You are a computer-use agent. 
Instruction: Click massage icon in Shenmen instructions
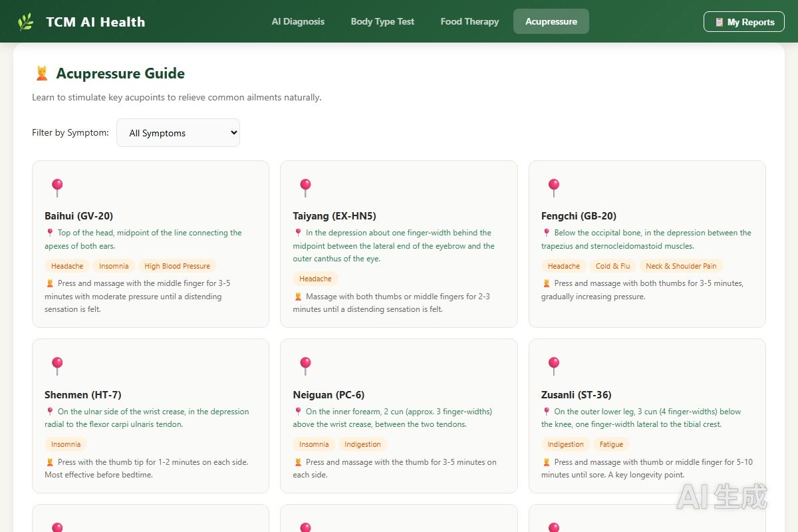pyautogui.click(x=49, y=462)
